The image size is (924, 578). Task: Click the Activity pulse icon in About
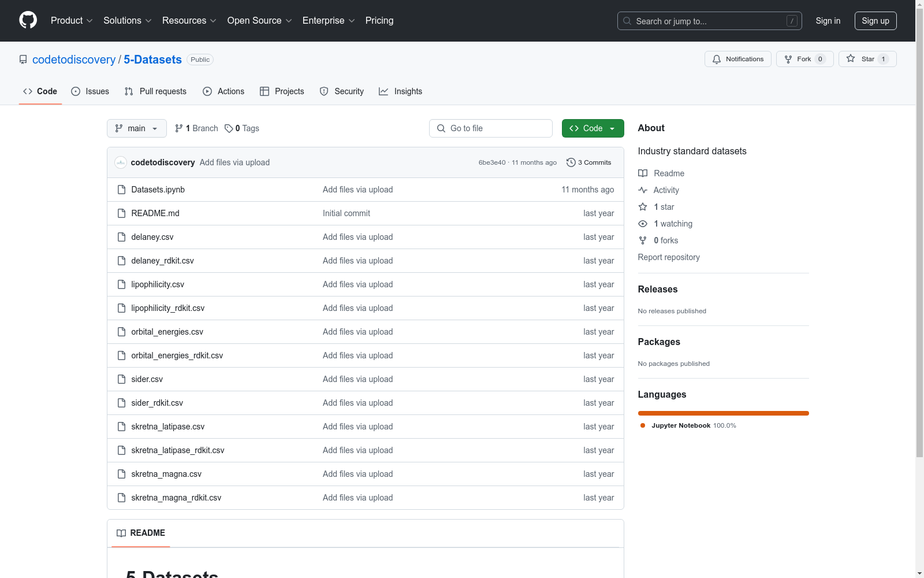point(643,190)
